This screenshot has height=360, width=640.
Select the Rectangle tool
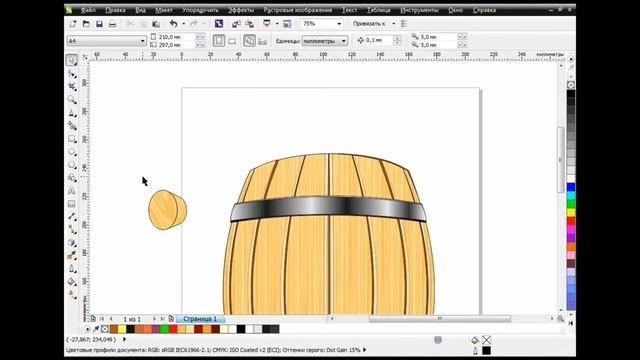tap(72, 139)
